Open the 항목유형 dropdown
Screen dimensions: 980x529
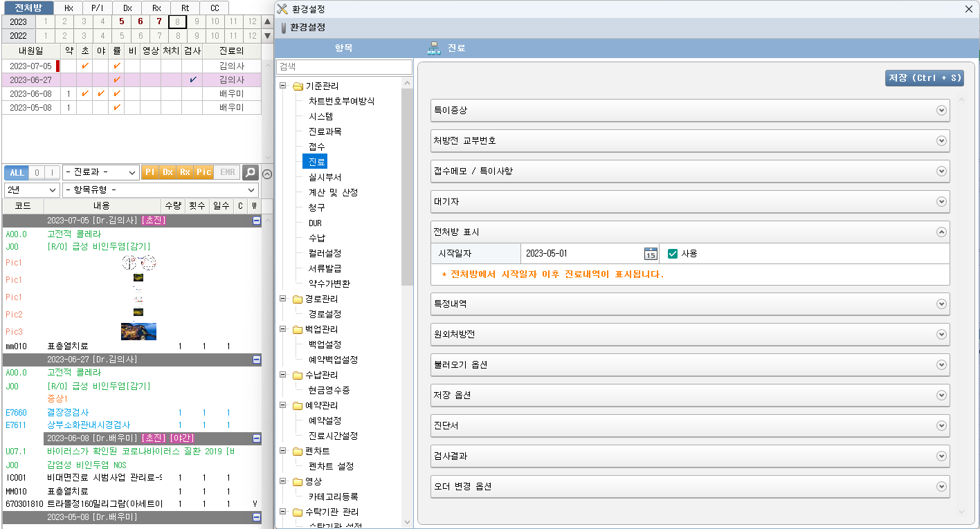160,190
